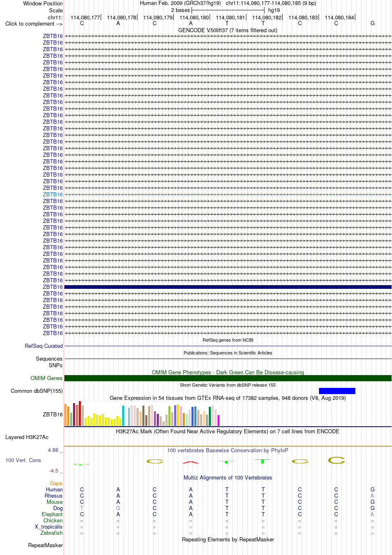Click the Sequences SNPs track label
This screenshot has height=555, width=392.
[x=49, y=362]
